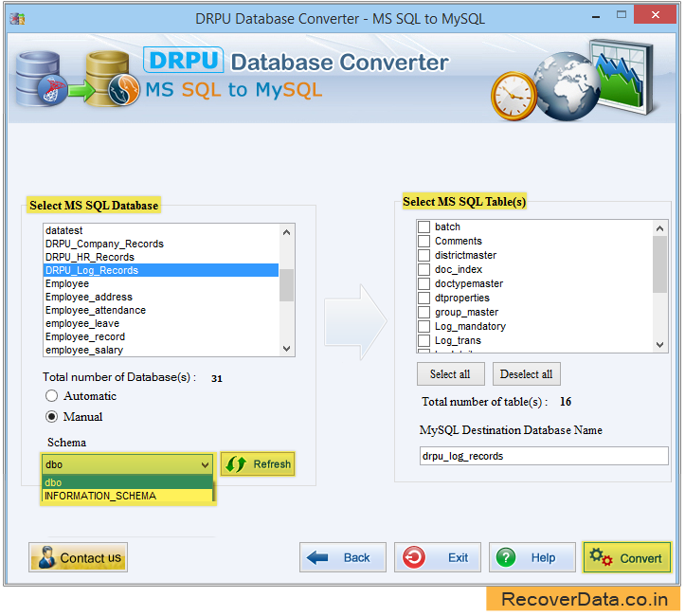Click table list scroll down arrow
Image resolution: width=685 pixels, height=616 pixels.
pos(660,345)
